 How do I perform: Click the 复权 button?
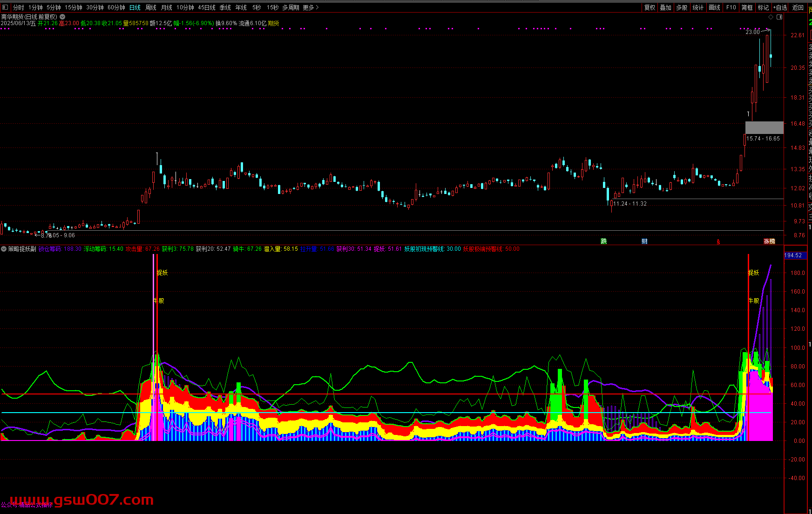pos(650,7)
